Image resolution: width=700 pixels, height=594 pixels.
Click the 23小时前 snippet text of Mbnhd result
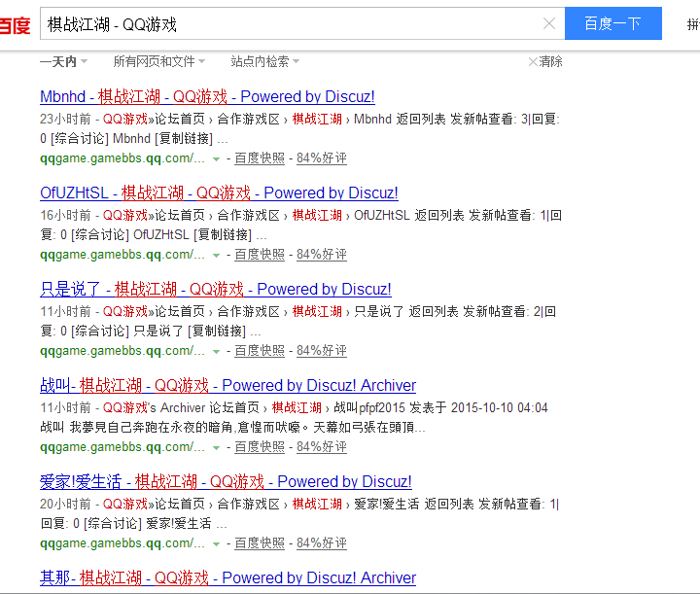[299, 128]
